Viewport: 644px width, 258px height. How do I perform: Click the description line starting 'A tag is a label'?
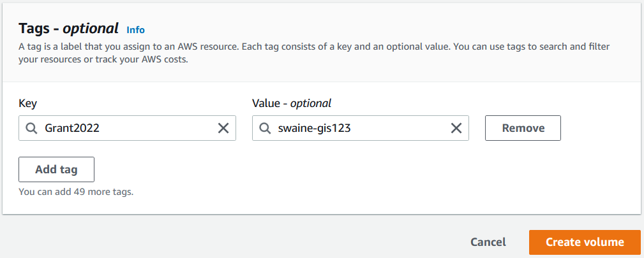[x=314, y=47]
